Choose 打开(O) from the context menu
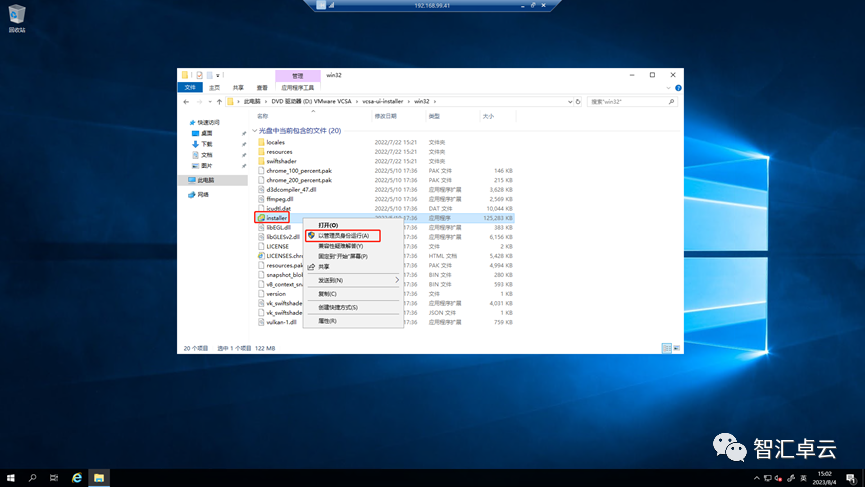Screen dimensions: 865x487 point(328,225)
